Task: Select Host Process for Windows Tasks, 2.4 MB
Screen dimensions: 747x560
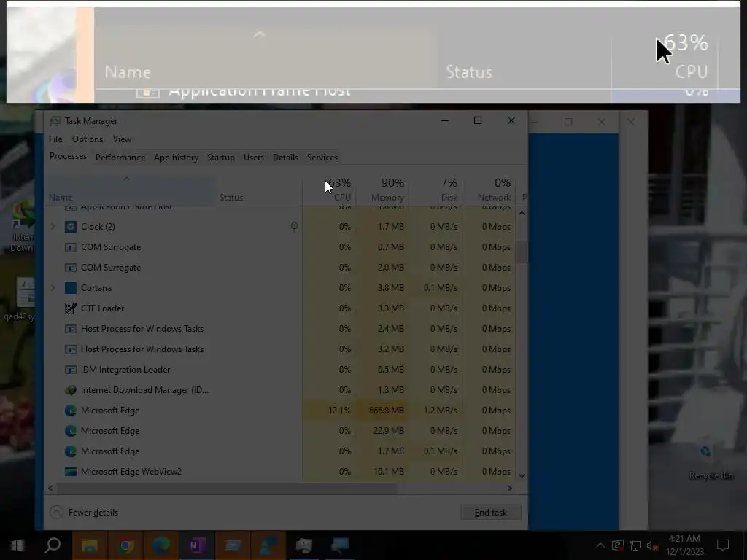Action: point(281,329)
